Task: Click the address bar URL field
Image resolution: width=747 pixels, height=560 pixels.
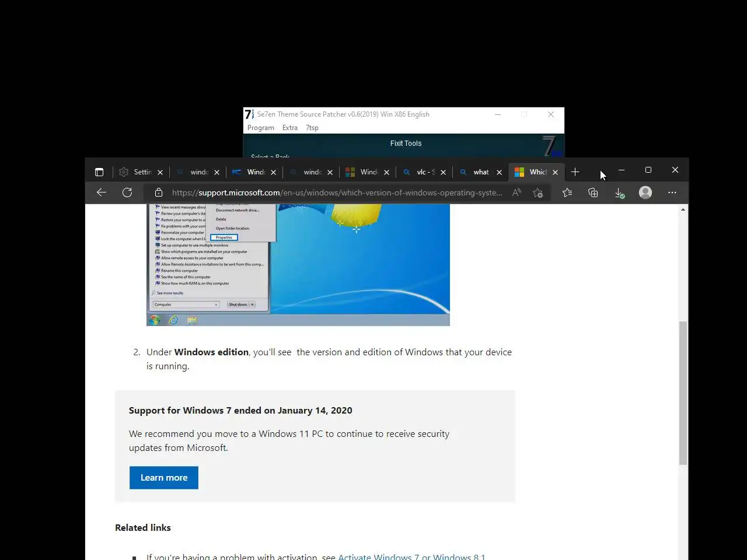Action: [337, 192]
